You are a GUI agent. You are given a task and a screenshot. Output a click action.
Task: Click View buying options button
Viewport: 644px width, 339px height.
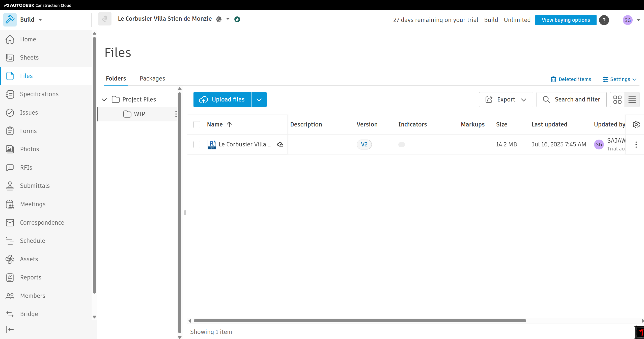[x=566, y=20]
